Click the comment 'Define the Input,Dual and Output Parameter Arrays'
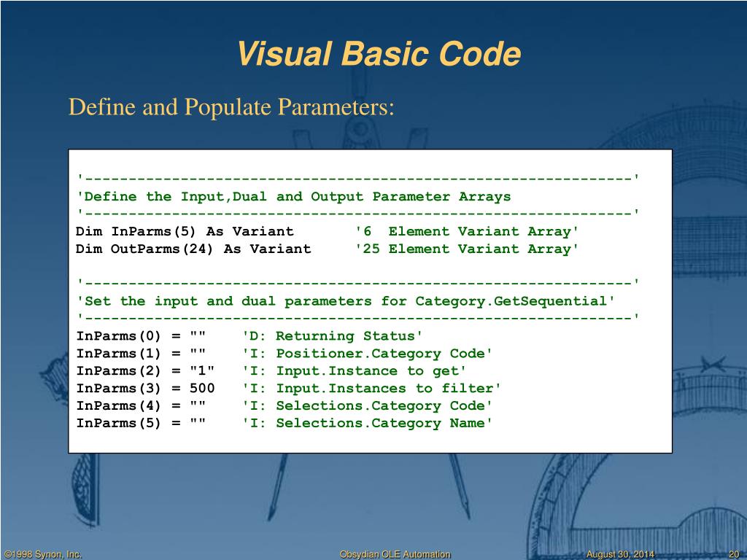This screenshot has width=747, height=560. pyautogui.click(x=294, y=197)
